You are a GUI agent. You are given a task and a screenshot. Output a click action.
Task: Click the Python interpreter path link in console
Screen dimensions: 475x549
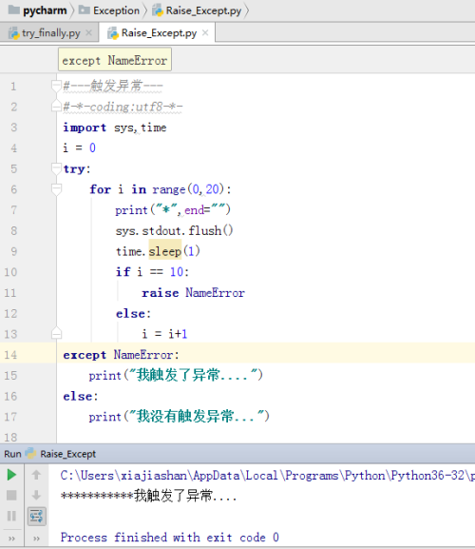coord(267,475)
